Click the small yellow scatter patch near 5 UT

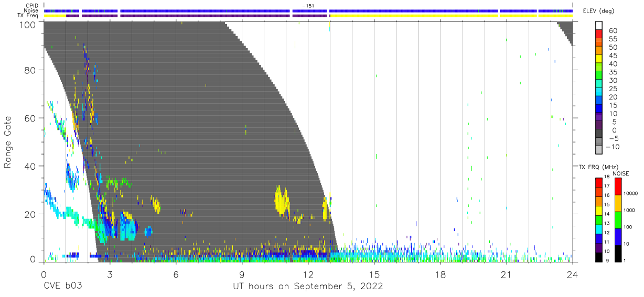[x=156, y=205]
